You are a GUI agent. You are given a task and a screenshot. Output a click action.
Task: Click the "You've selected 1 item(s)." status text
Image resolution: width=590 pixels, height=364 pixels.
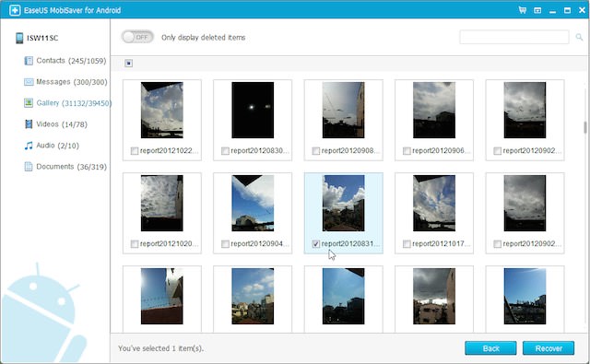160,348
